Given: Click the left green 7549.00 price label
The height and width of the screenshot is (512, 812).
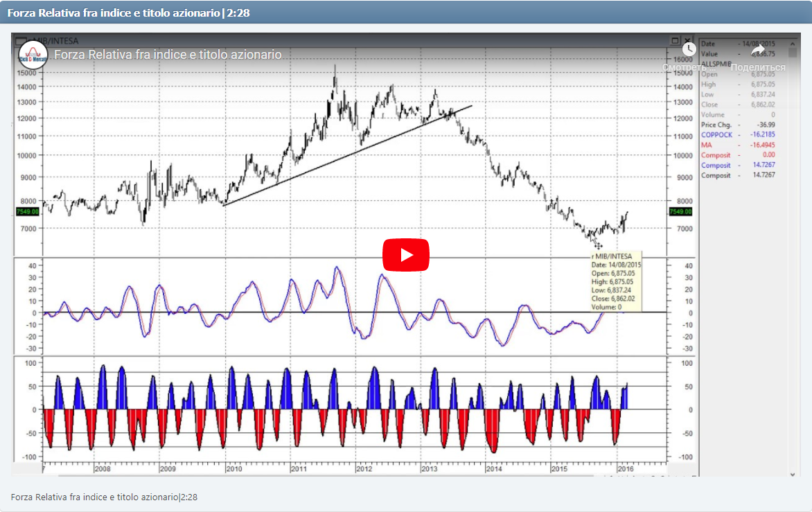Looking at the screenshot, I should tap(28, 211).
